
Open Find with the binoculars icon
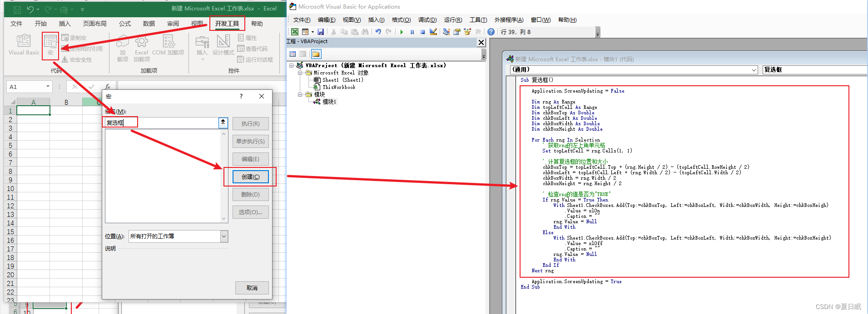365,32
